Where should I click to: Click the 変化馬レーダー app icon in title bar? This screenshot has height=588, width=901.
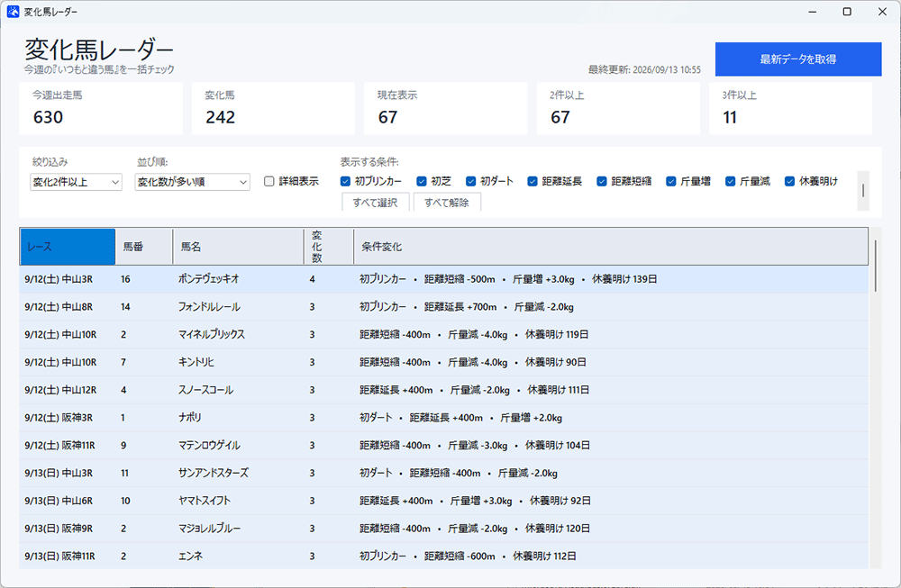tap(13, 12)
